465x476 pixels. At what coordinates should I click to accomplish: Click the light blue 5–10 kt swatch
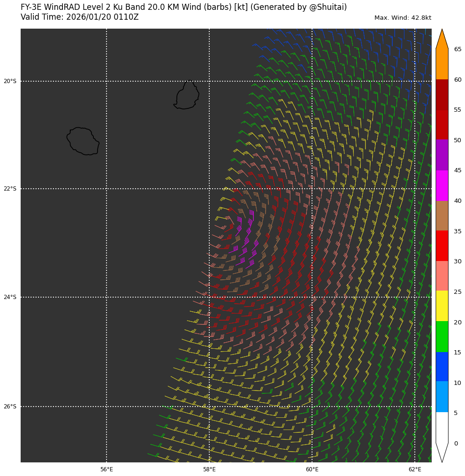tap(442, 397)
